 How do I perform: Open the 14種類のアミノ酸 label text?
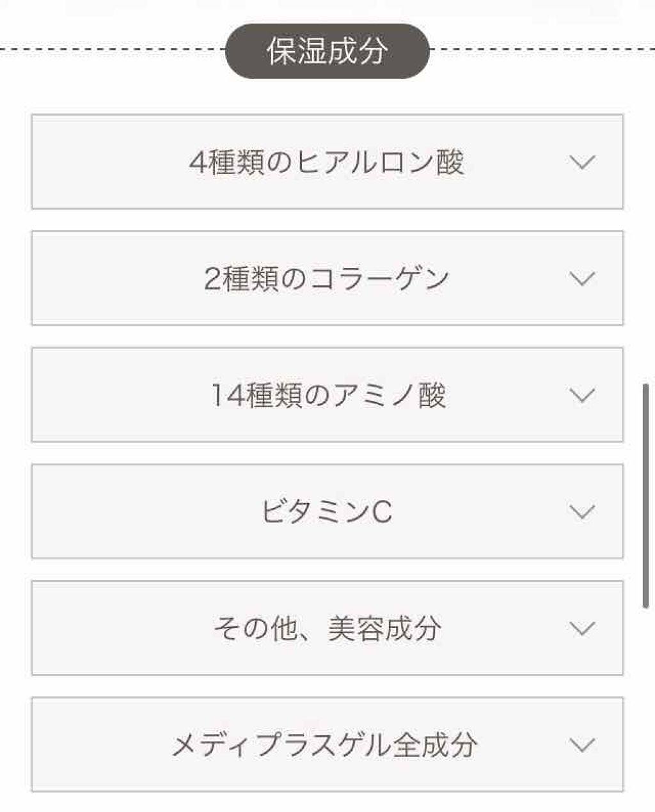(x=328, y=395)
